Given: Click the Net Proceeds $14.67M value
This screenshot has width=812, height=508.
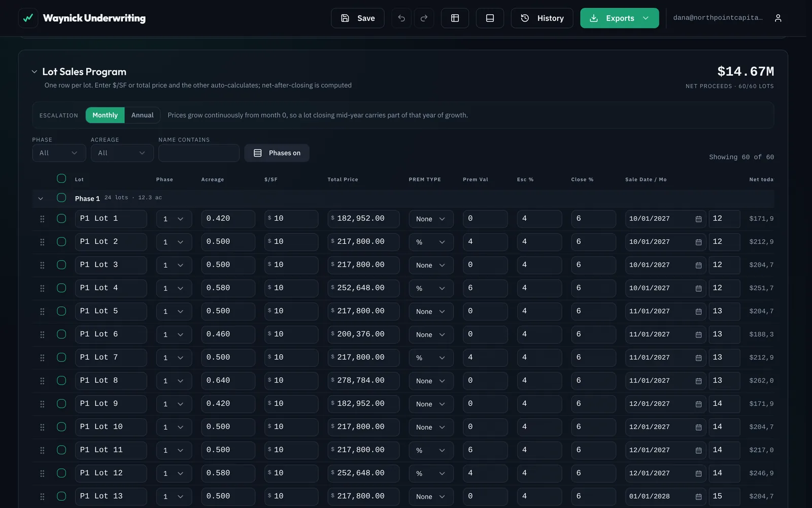Looking at the screenshot, I should 746,71.
